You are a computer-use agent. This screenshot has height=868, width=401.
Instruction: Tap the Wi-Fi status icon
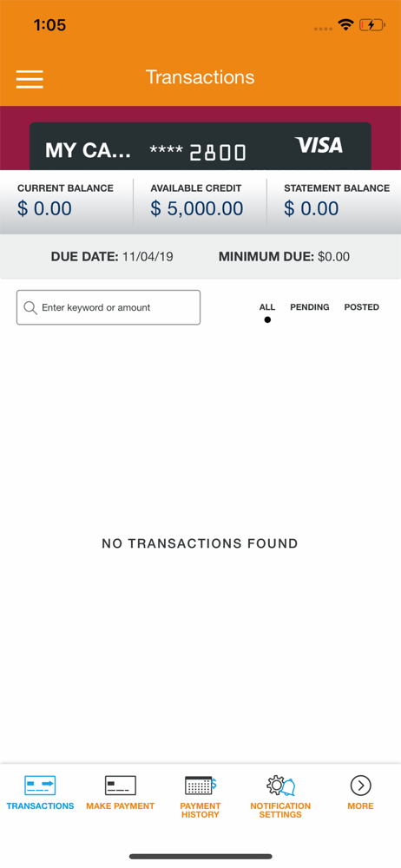346,25
